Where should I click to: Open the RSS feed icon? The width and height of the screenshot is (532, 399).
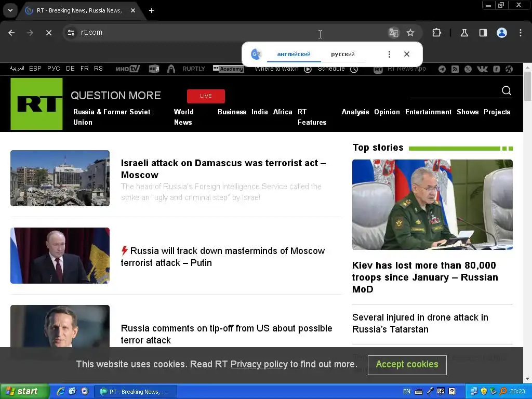(455, 69)
